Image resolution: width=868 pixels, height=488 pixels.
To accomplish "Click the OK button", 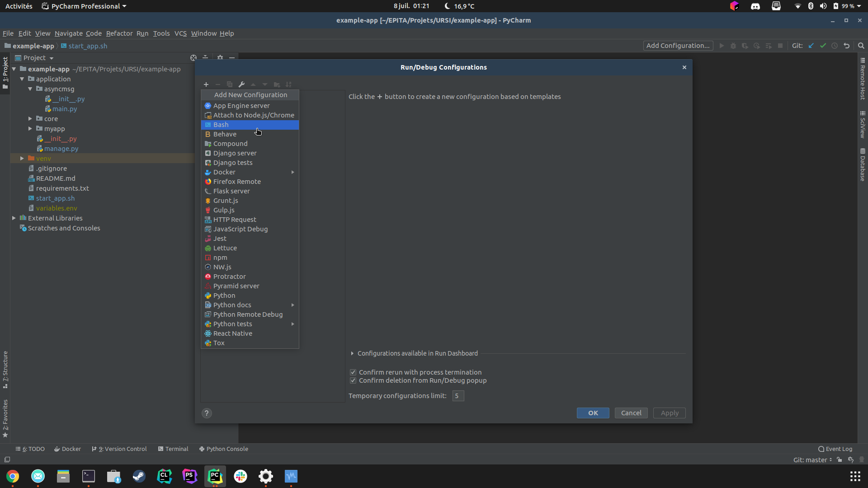I will coord(593,413).
